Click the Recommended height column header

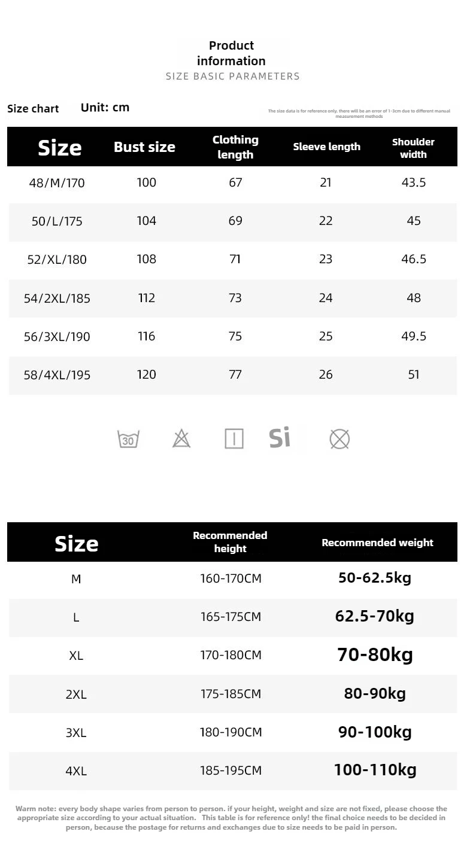click(x=230, y=542)
